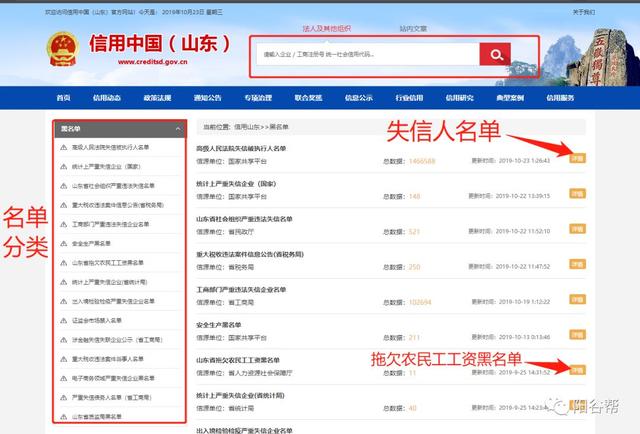
Task: Click warning icon beside 高级人民法院失信被执行人名单
Action: (x=64, y=147)
